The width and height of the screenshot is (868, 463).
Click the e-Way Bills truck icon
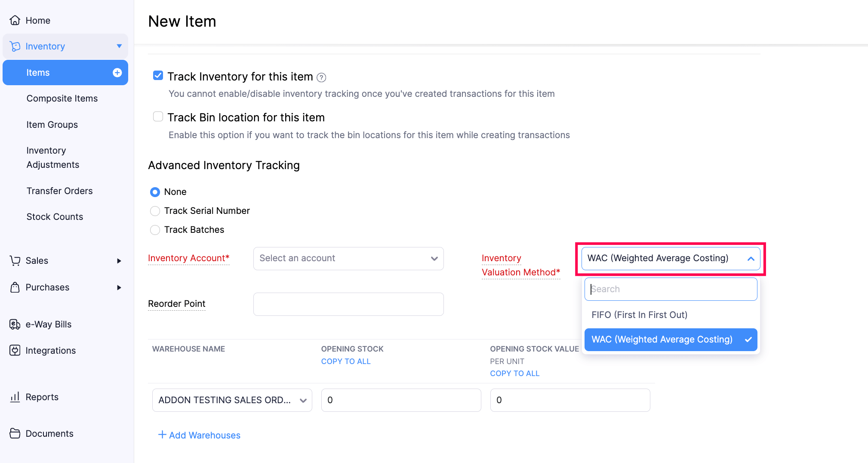[15, 324]
